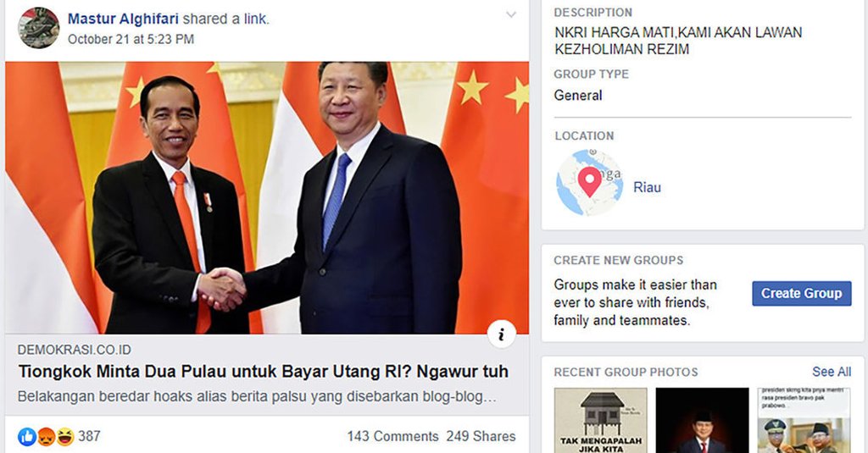View the 143 Comments
The image size is (868, 453).
point(392,436)
